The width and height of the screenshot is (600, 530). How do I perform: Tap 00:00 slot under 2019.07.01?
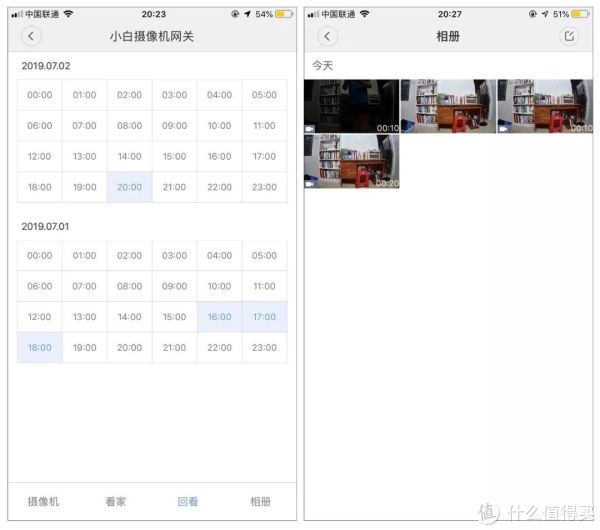(40, 255)
